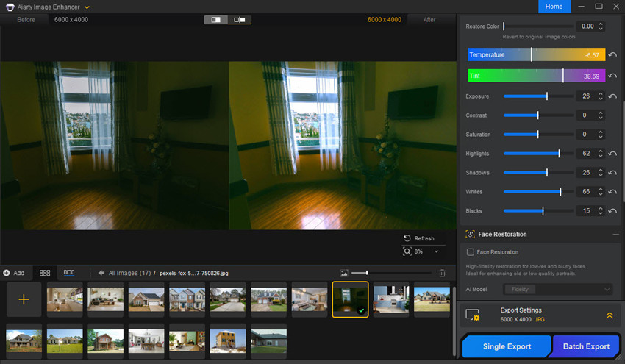The image size is (625, 364).
Task: Click the thumbnail size image icon
Action: [x=344, y=273]
